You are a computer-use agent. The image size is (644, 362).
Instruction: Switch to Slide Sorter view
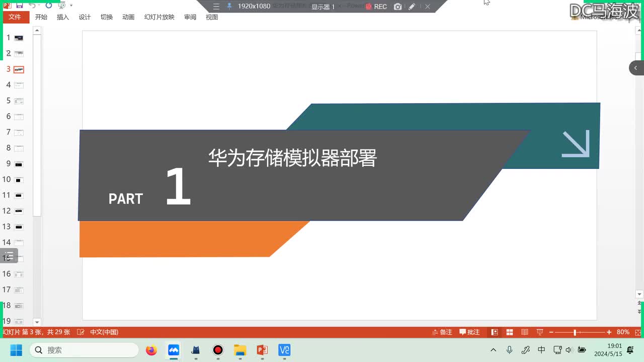pos(510,332)
